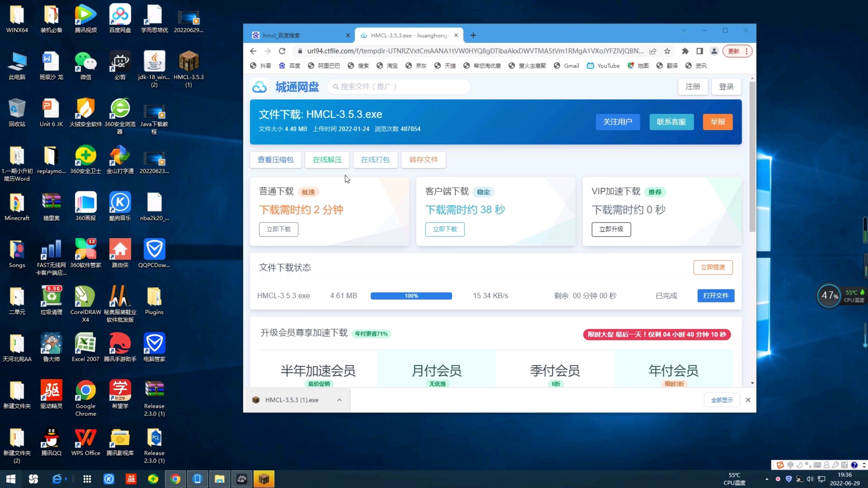Screen dimensions: 868x488
Task: Click the 100% download progress bar
Action: (411, 295)
